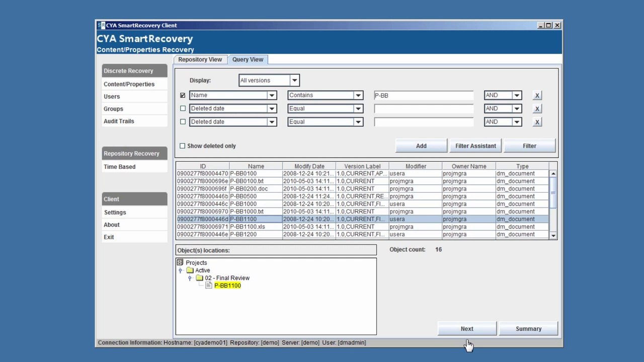Enable the first Deleted date filter checkbox
This screenshot has width=644, height=362.
pos(183,108)
